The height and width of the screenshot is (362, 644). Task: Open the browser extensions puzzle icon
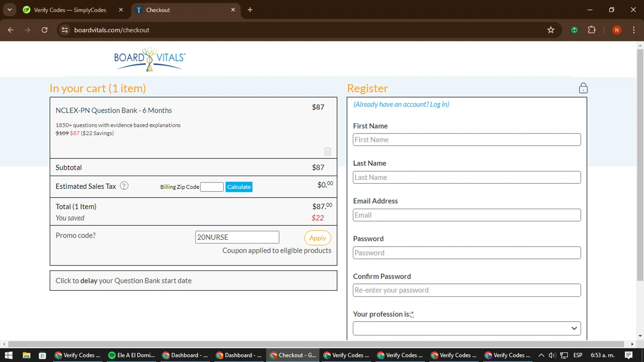592,30
